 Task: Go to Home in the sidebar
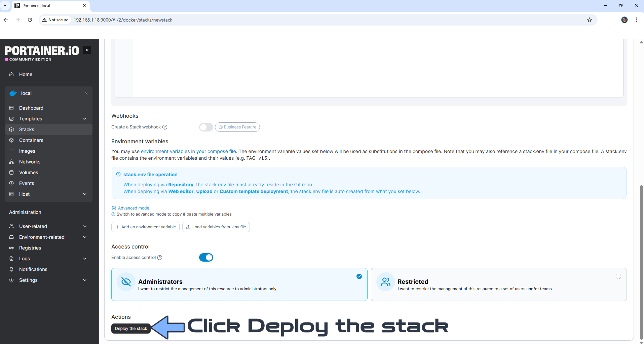(25, 74)
